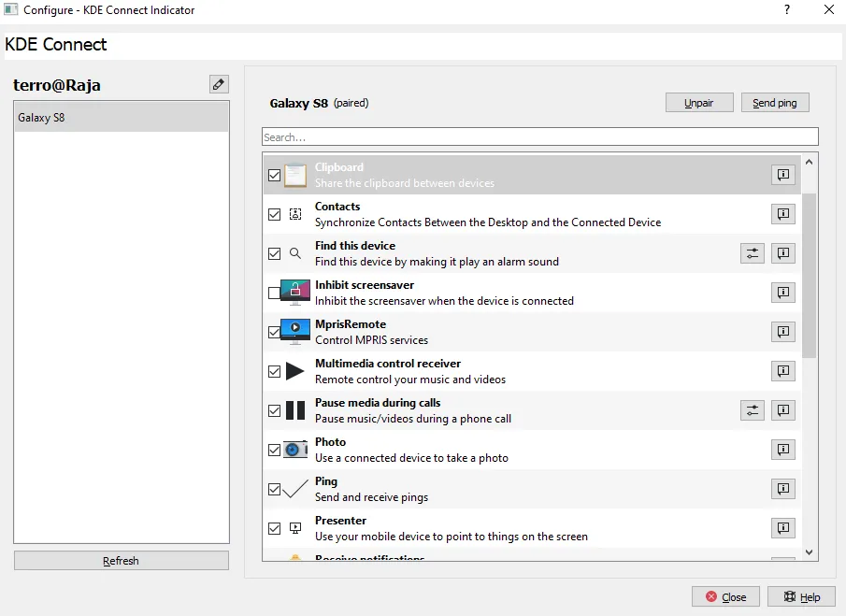Open info for the Presenter plugin

[783, 528]
